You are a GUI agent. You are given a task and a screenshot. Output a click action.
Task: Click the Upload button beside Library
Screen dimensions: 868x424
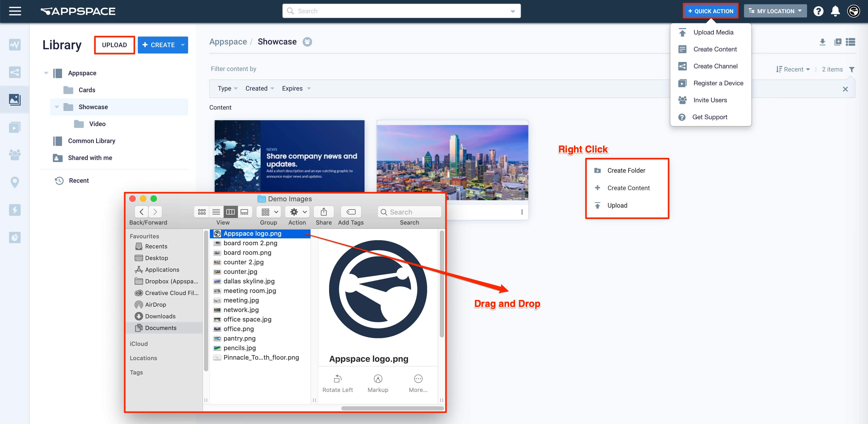point(114,45)
